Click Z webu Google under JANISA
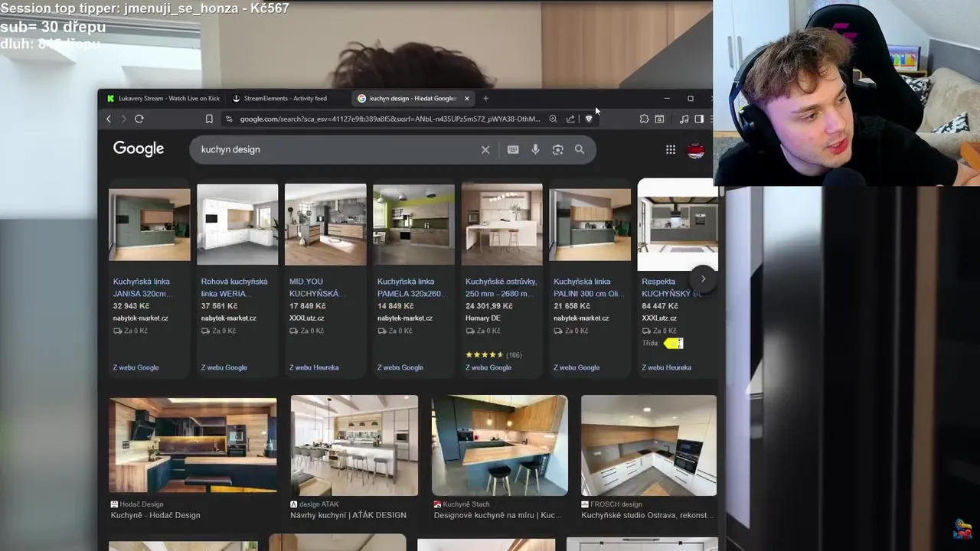The image size is (980, 551). (x=136, y=367)
